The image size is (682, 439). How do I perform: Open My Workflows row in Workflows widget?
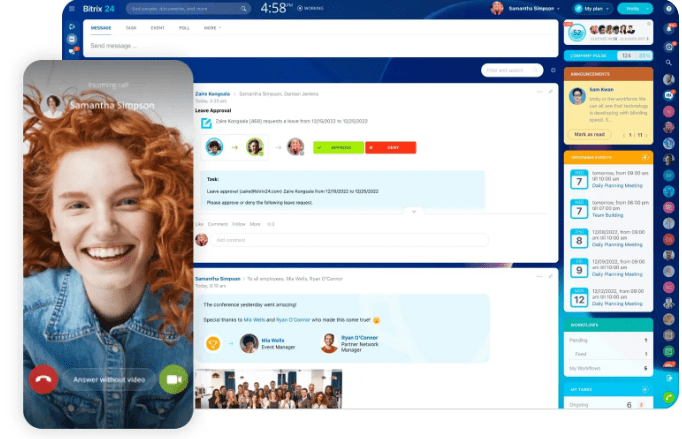[608, 369]
